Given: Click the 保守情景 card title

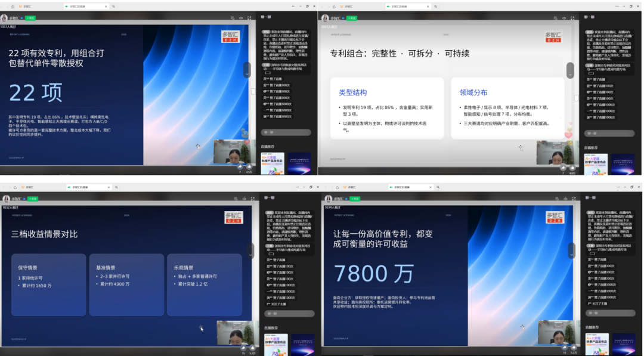Looking at the screenshot, I should pyautogui.click(x=27, y=268).
